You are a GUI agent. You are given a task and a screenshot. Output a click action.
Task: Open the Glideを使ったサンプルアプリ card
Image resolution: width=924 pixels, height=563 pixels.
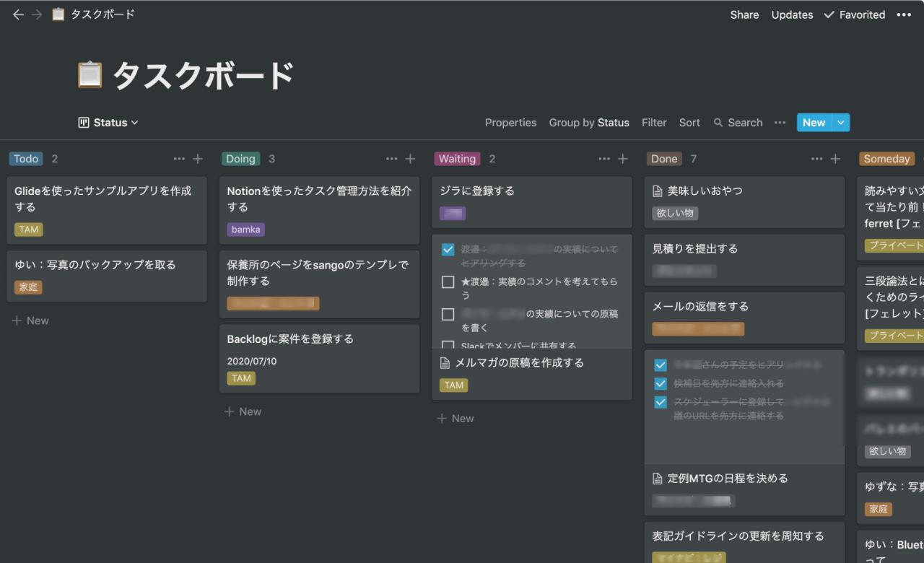(x=107, y=211)
